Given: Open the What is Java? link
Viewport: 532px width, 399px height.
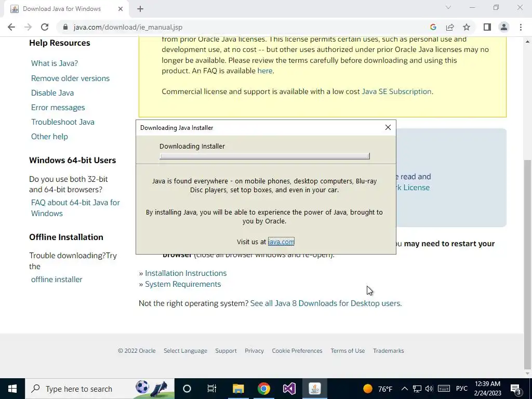Looking at the screenshot, I should (x=55, y=63).
